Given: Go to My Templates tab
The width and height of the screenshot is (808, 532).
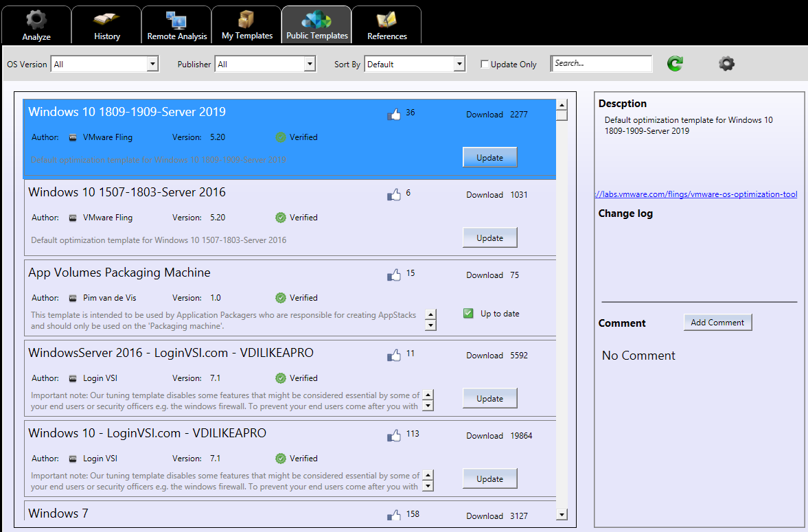Looking at the screenshot, I should (x=247, y=25).
